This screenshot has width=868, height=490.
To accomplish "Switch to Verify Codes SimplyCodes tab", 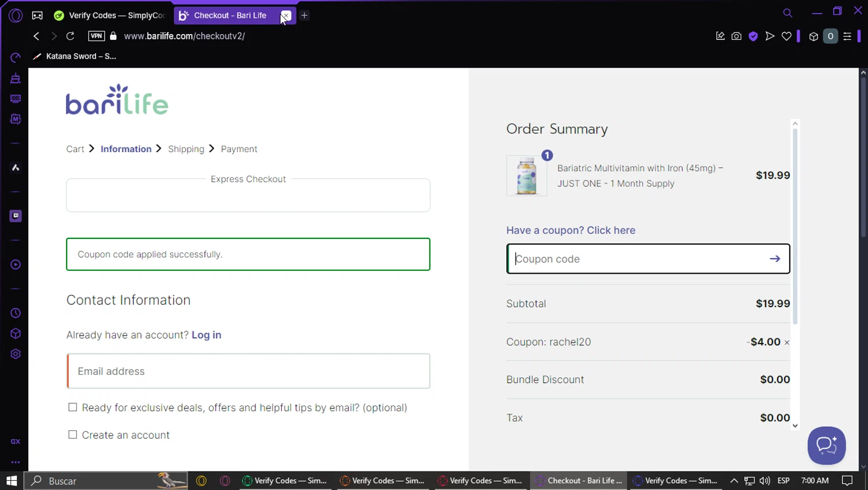I will pos(110,16).
